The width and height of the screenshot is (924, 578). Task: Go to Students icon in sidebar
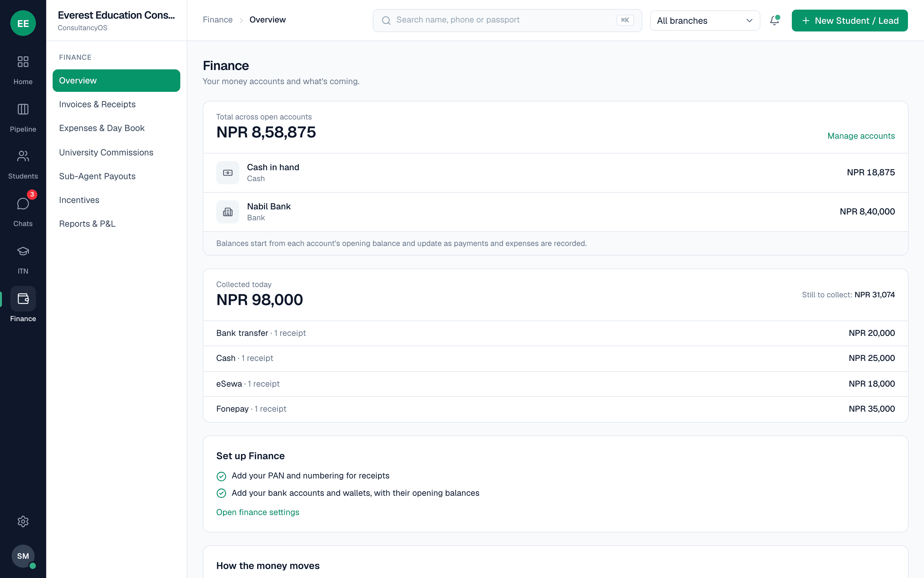tap(23, 156)
